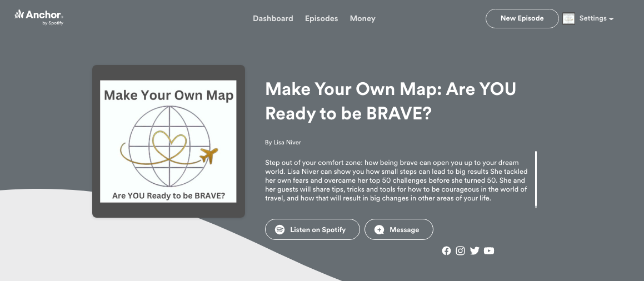Click the author name By Lisa Niver
The height and width of the screenshot is (281, 644).
283,143
